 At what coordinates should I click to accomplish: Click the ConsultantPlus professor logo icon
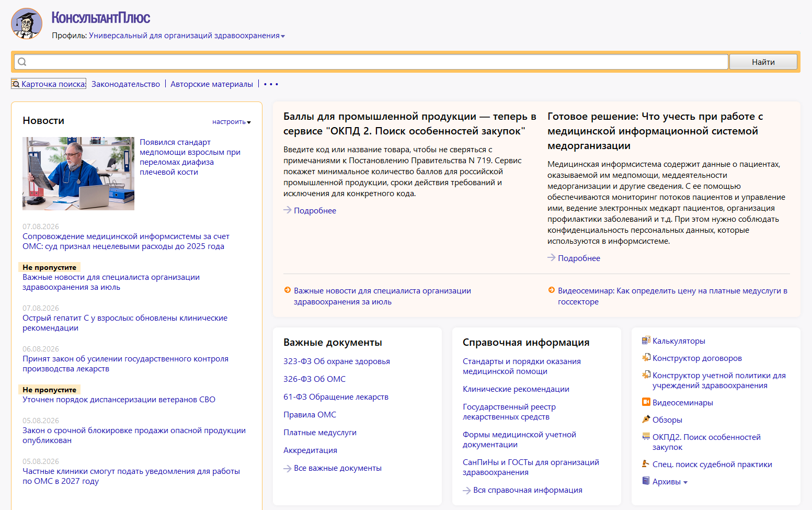click(x=27, y=24)
